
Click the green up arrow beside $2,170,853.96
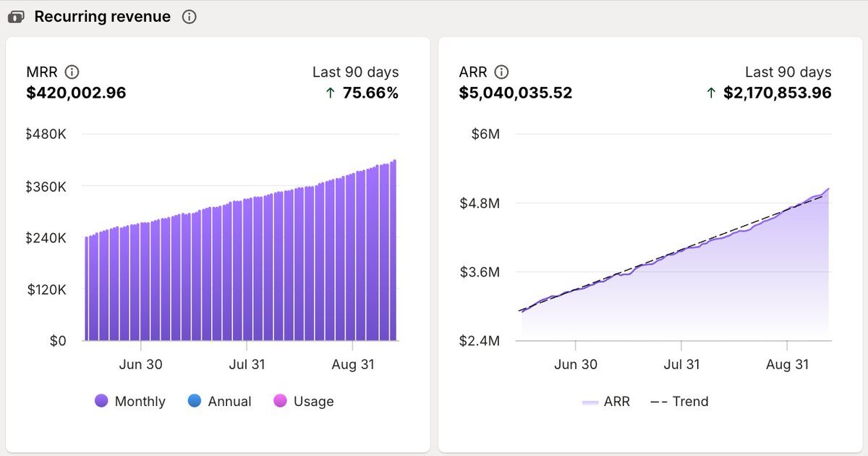point(710,93)
